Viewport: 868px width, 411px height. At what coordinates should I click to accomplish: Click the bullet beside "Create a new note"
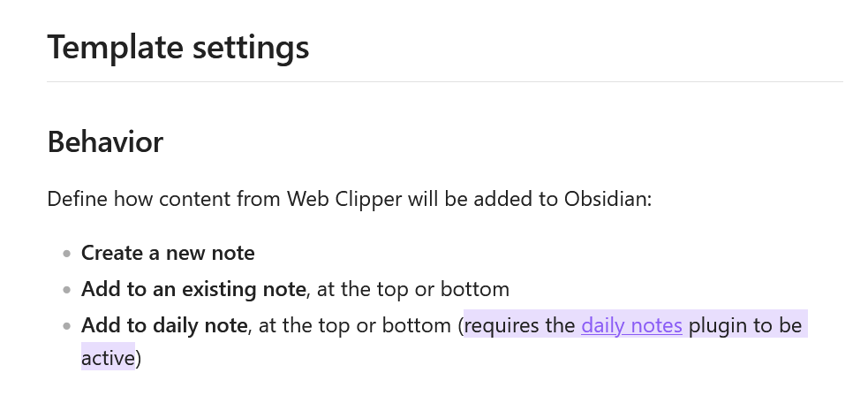[x=67, y=255]
